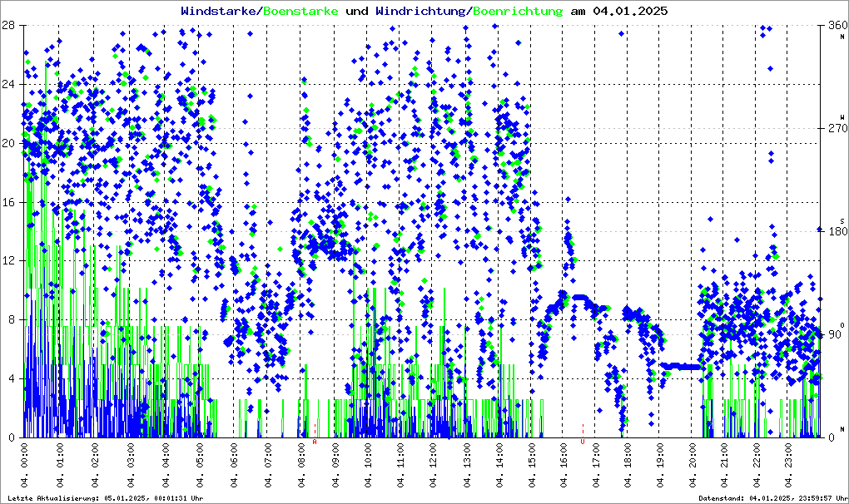Select the 04. 23:00 time axis label
Screen dimensions: 849x504
[x=790, y=466]
